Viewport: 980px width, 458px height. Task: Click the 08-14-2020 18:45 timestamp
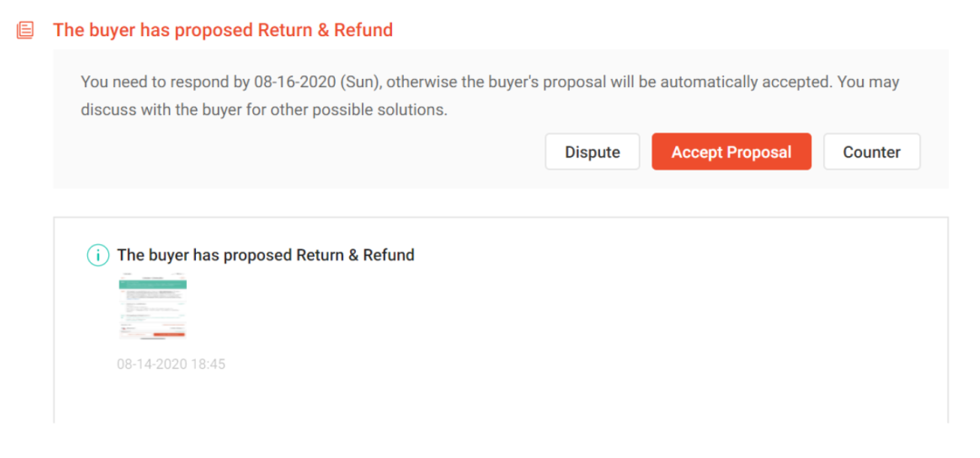click(171, 365)
